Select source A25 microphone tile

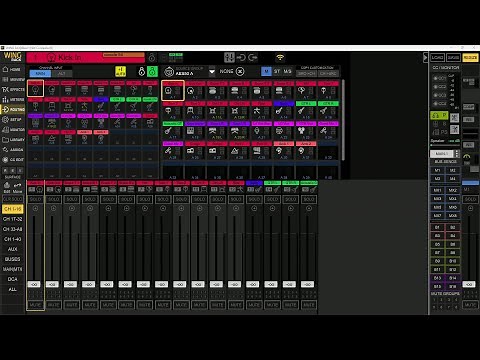coord(173,151)
